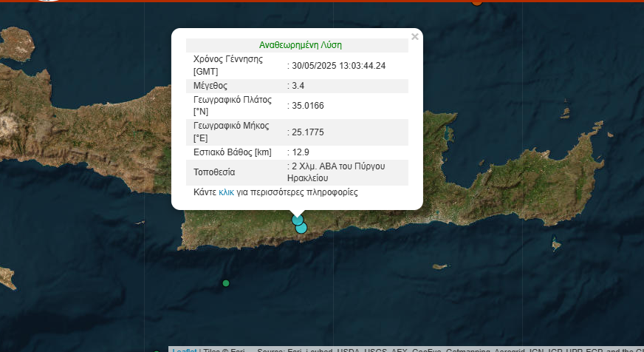
Task: Close the earthquake info popup
Action: click(414, 36)
